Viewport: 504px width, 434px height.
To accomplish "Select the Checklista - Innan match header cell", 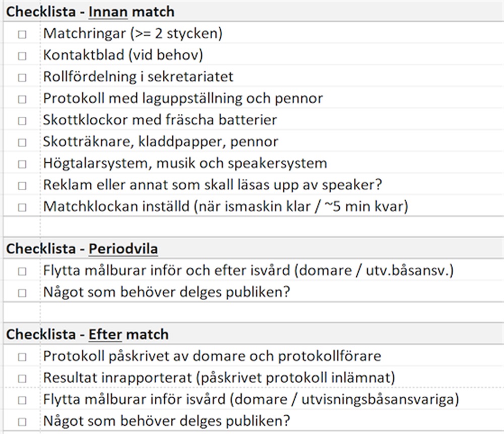I will point(254,12).
